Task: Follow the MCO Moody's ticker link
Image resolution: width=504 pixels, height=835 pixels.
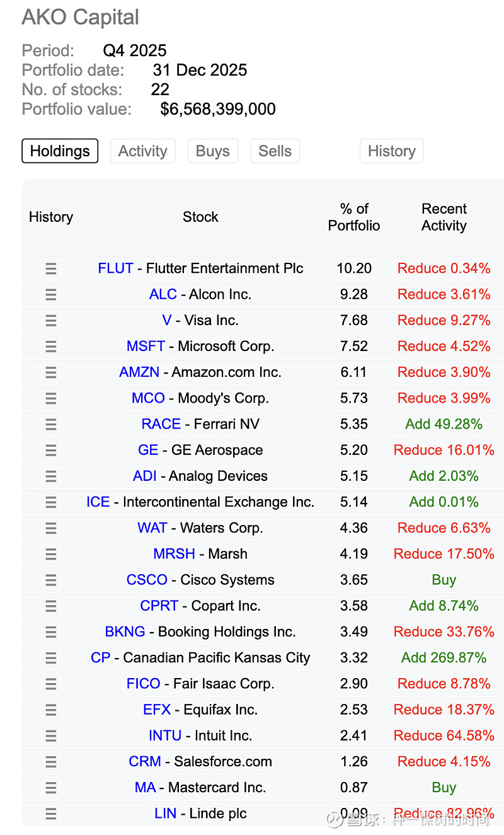Action: tap(148, 398)
